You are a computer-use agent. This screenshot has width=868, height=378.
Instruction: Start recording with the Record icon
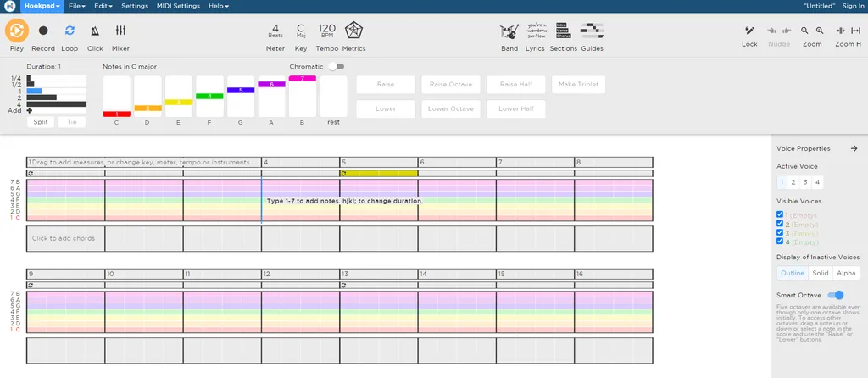pyautogui.click(x=43, y=31)
